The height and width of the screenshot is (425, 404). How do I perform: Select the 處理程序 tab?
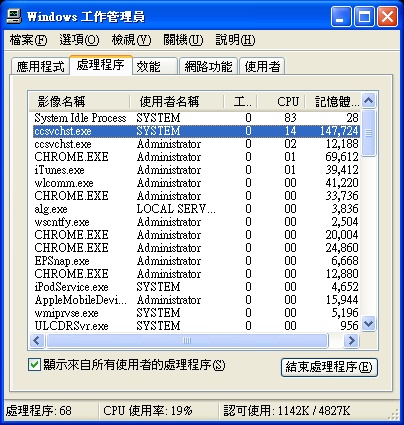pos(101,65)
